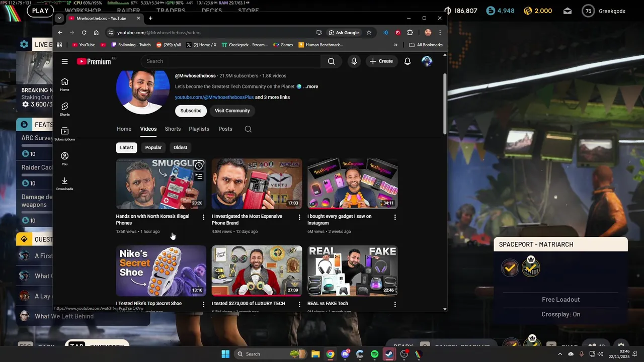
Task: Open the YouTube account avatar menu
Action: tap(427, 61)
